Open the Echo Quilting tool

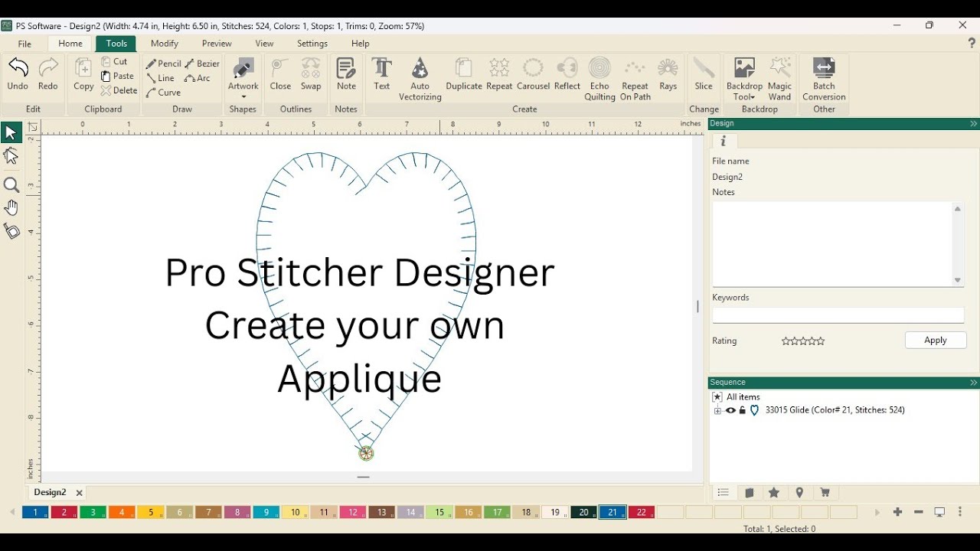600,79
